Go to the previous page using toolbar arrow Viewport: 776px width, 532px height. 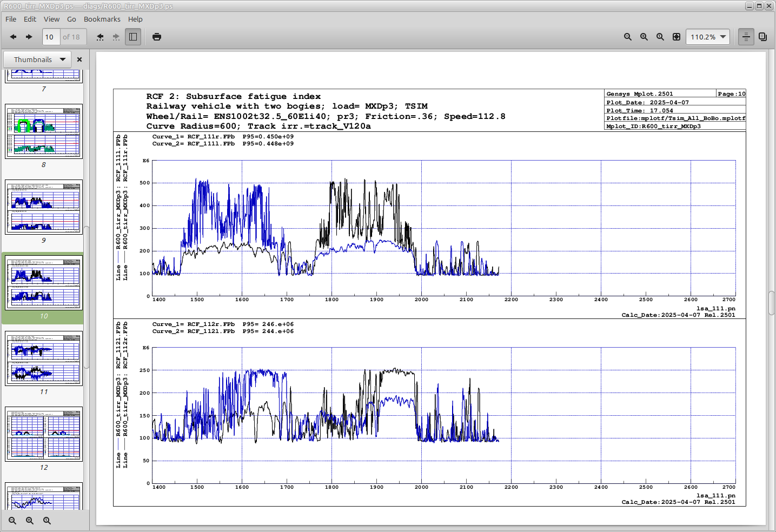14,37
